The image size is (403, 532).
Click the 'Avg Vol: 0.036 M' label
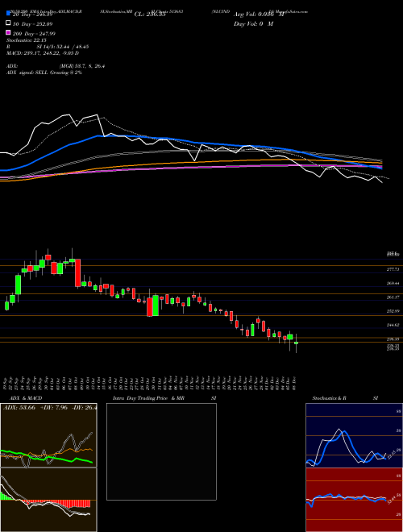point(259,15)
